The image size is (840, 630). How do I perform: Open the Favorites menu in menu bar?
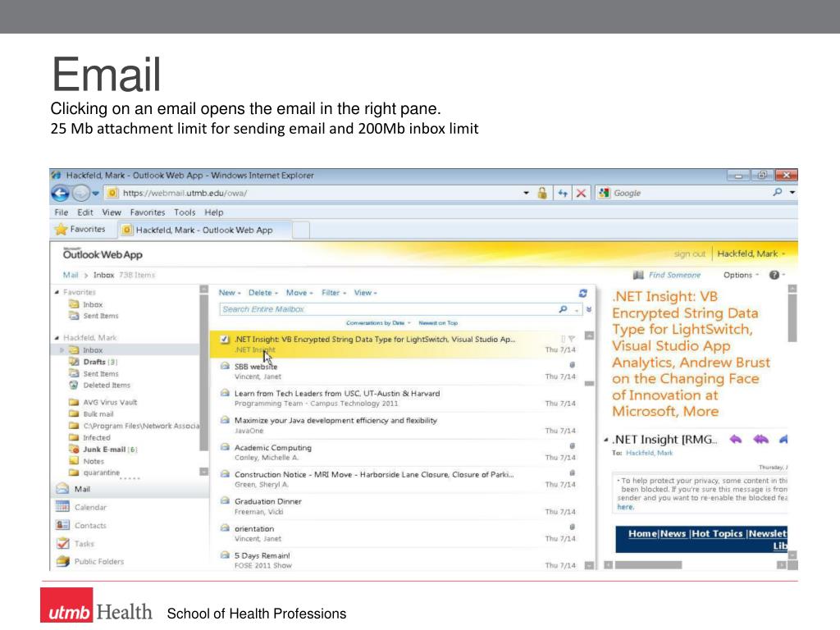pyautogui.click(x=148, y=212)
